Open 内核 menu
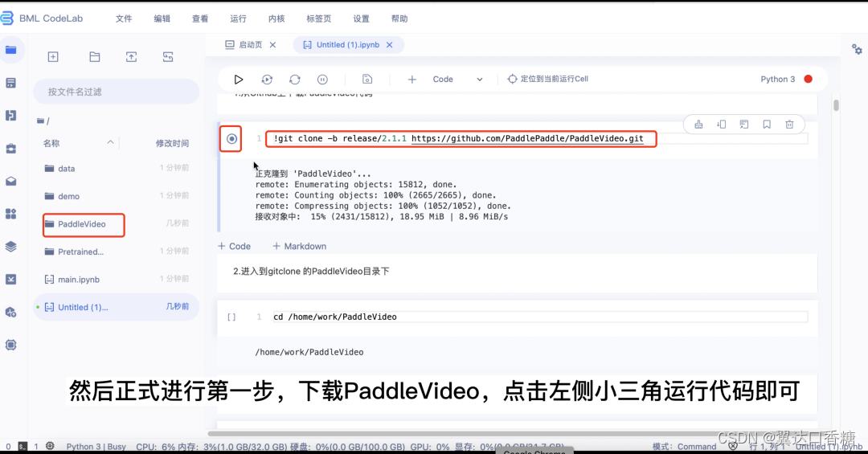This screenshot has width=868, height=454. pos(276,18)
